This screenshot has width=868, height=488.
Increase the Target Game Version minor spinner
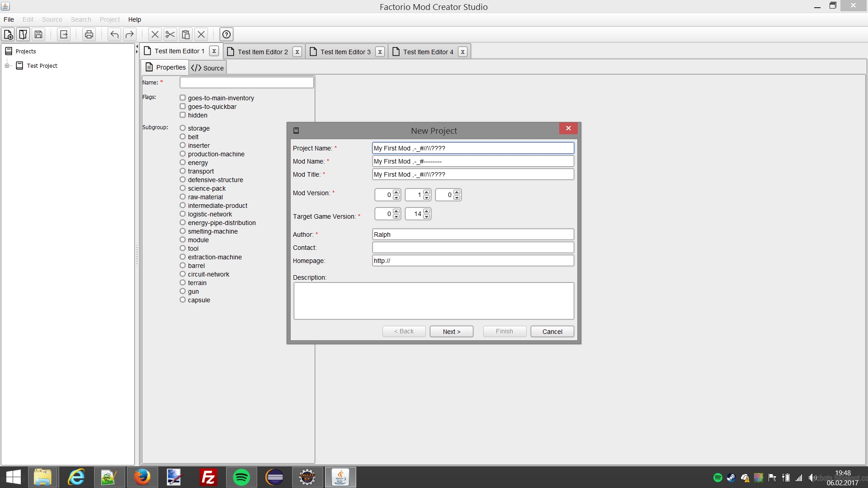(427, 211)
